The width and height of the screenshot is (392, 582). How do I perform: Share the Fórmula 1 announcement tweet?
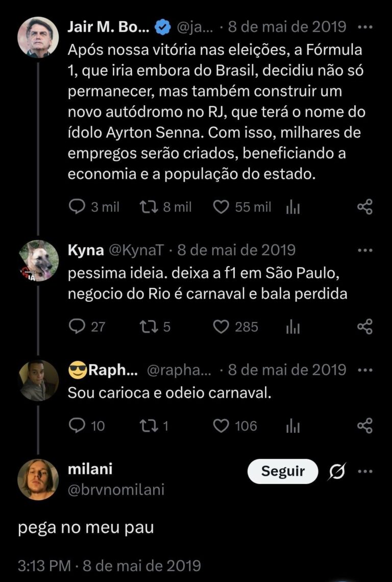click(x=365, y=206)
